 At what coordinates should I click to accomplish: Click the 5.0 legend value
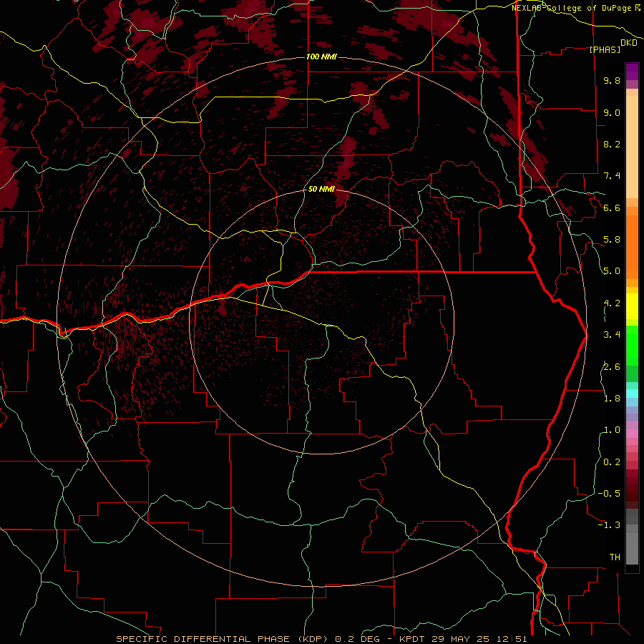tap(612, 271)
